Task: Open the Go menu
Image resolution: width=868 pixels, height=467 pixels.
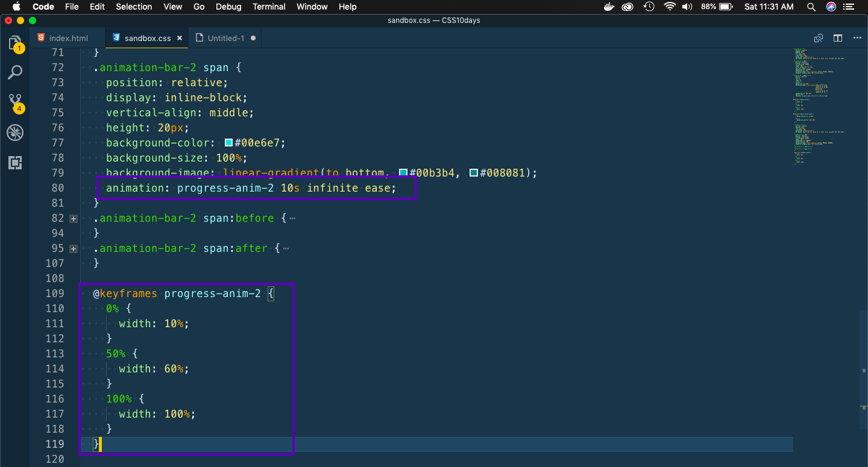Action: click(x=199, y=7)
